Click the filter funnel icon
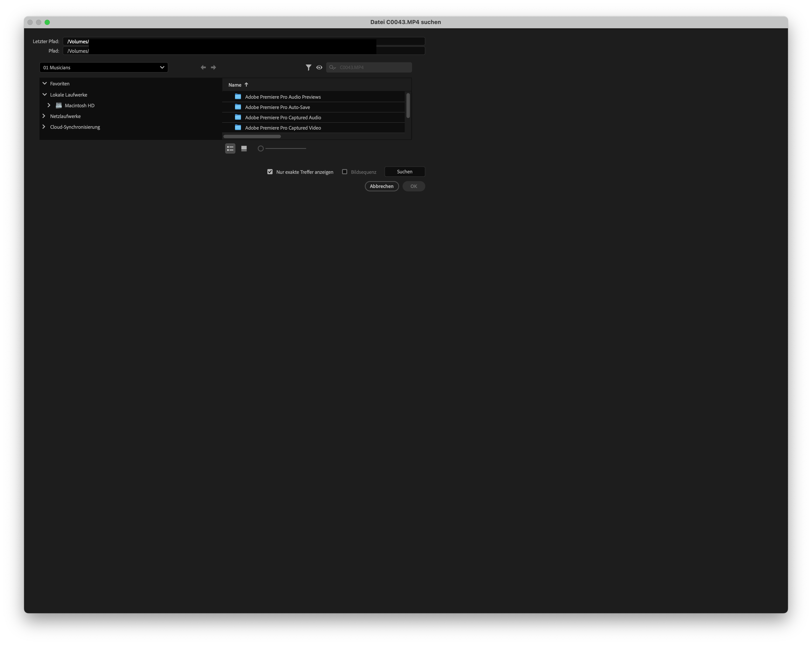 tap(308, 67)
